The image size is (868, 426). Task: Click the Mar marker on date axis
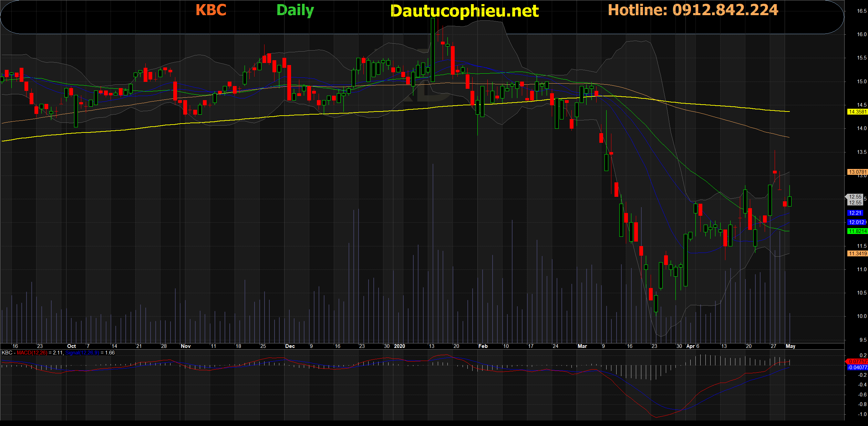(x=582, y=346)
